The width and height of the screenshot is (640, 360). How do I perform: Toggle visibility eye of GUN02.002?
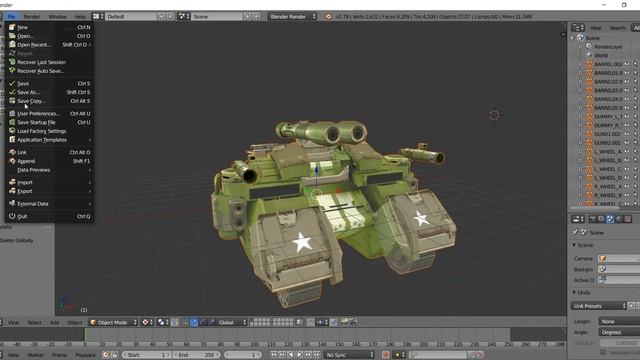627,143
